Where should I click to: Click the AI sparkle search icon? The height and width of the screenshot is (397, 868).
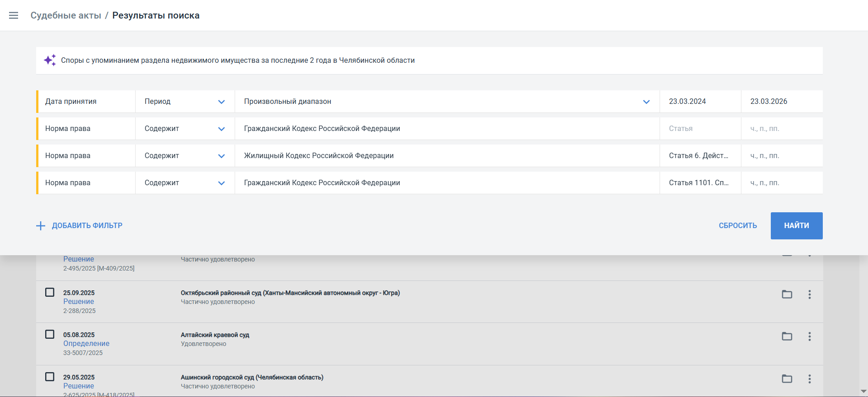point(50,60)
